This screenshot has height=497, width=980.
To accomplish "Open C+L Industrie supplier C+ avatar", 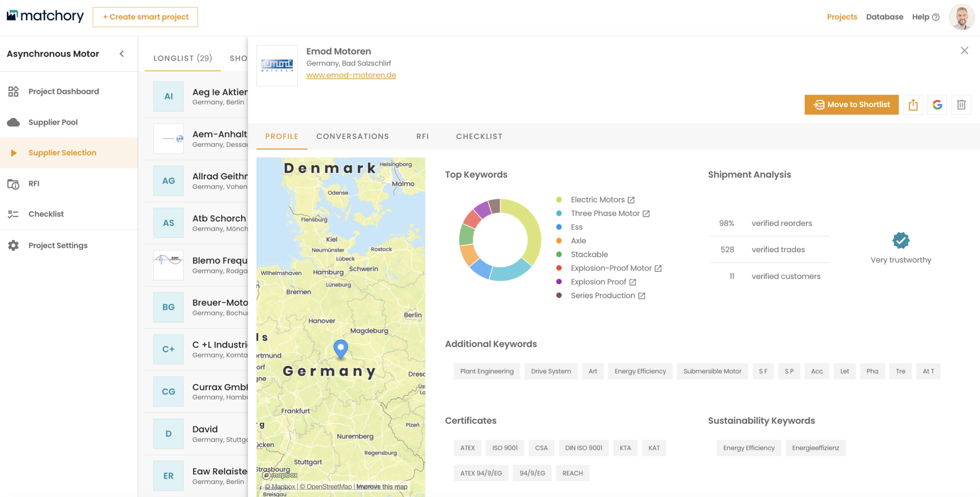I will point(169,349).
